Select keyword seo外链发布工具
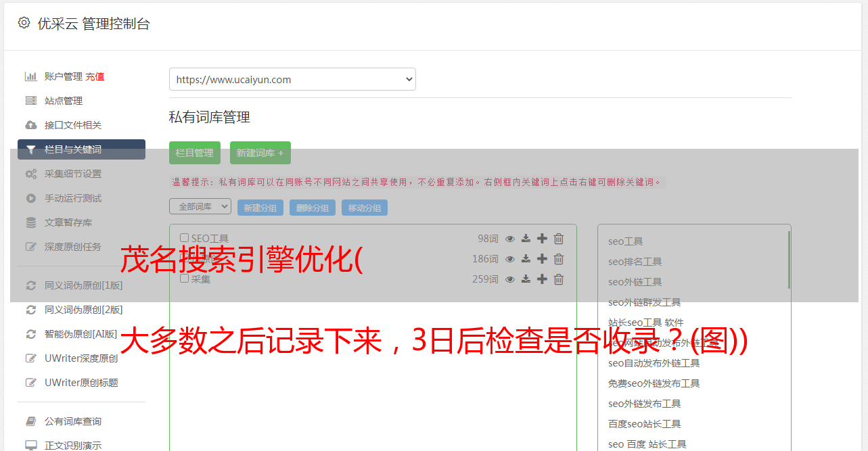This screenshot has height=451, width=868. click(x=645, y=404)
